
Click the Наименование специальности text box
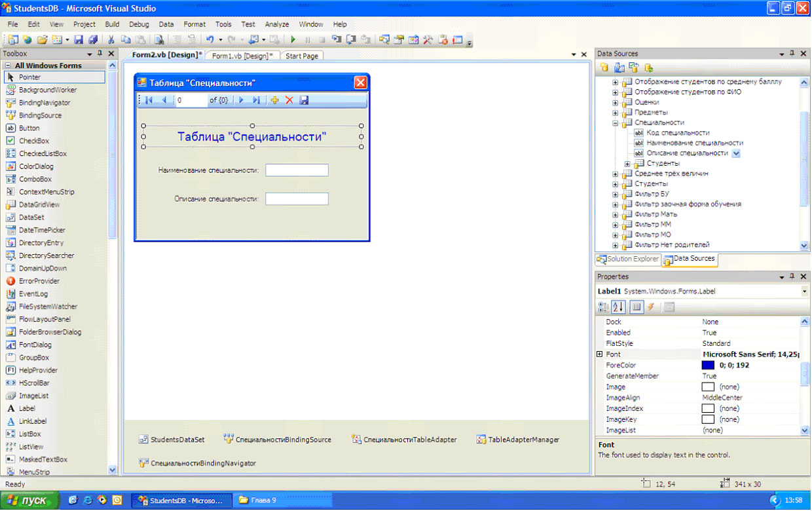tap(297, 170)
